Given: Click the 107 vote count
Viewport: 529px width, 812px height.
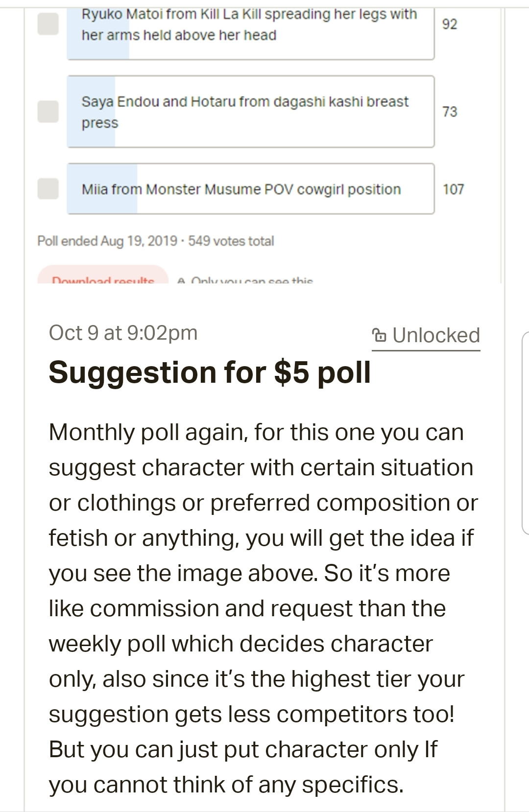Looking at the screenshot, I should 453,189.
